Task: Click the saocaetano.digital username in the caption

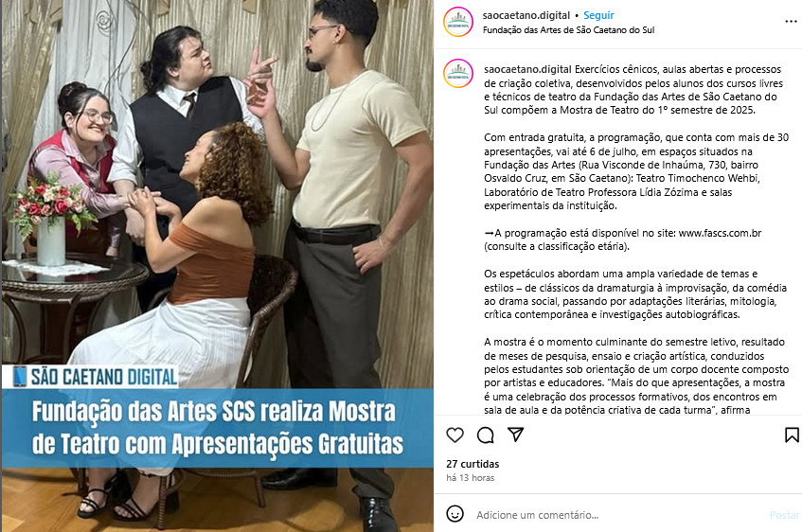Action: click(527, 69)
